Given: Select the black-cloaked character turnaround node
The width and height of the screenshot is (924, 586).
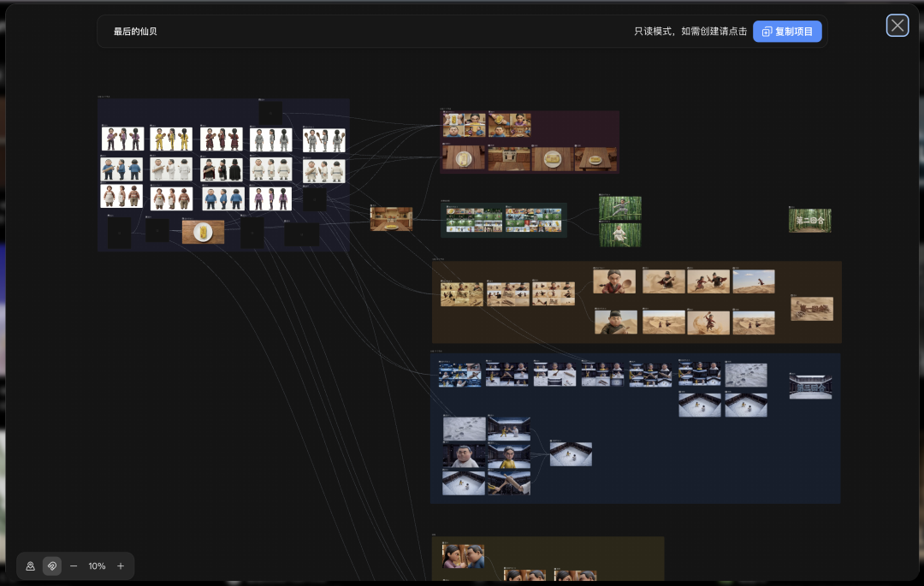Looking at the screenshot, I should click(x=222, y=169).
